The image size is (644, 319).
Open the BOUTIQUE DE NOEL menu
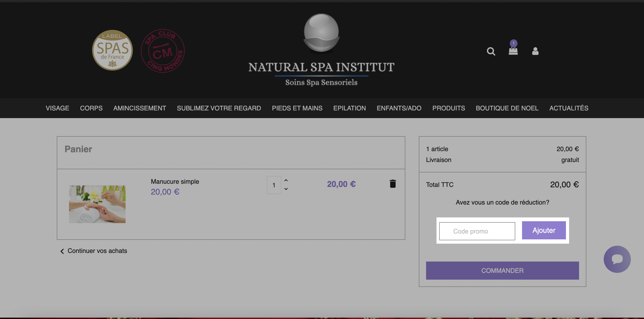pos(507,108)
